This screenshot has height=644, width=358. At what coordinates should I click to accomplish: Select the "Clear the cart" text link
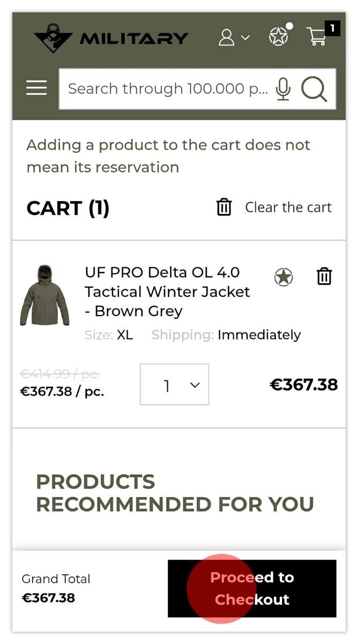click(x=288, y=207)
